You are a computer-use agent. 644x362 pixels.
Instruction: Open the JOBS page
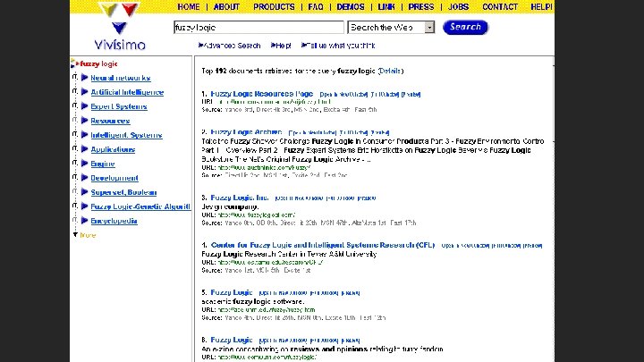coord(458,7)
